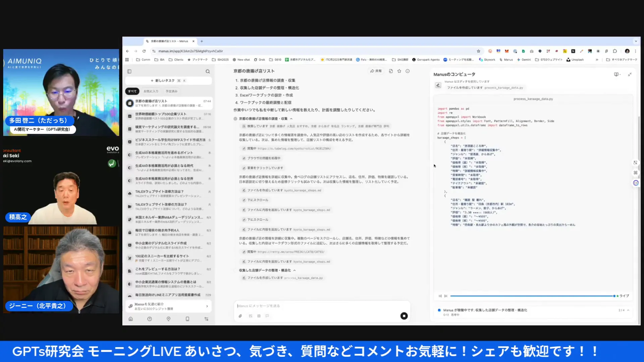Click the browser back arrow

(x=127, y=51)
